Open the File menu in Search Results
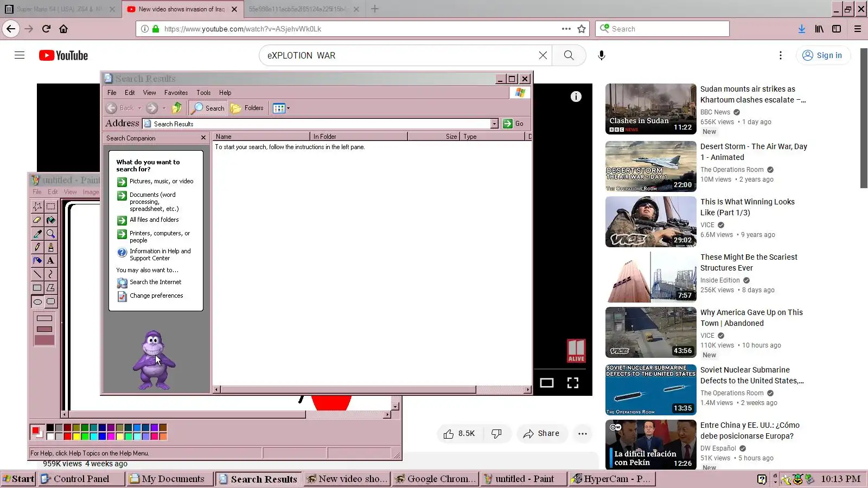 112,93
